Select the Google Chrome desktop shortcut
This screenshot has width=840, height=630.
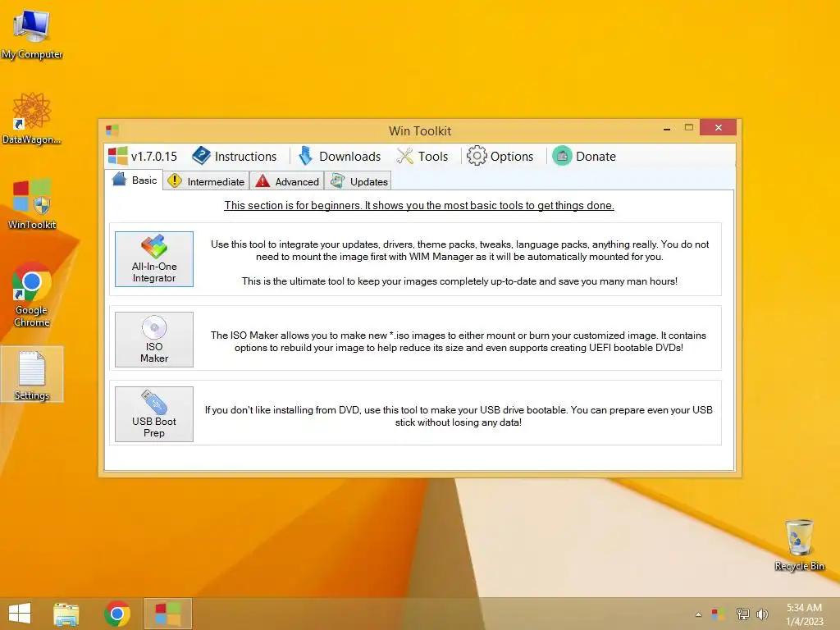click(32, 294)
